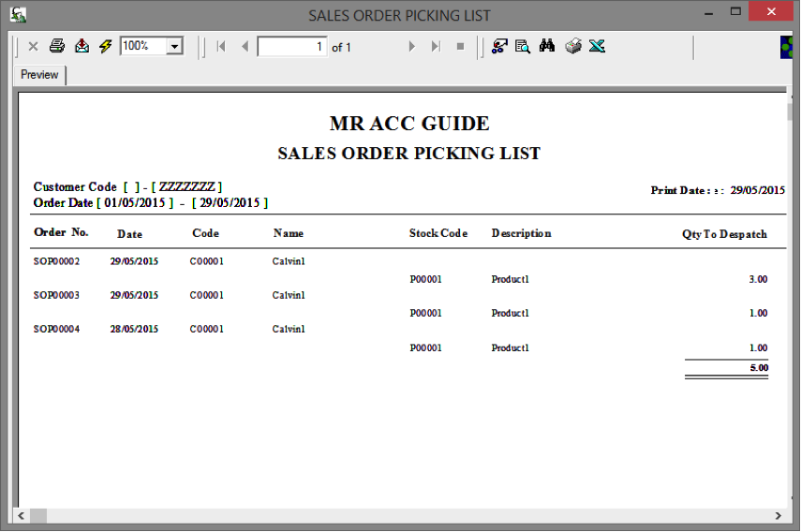
Task: Click the printer setup icon
Action: coord(573,46)
